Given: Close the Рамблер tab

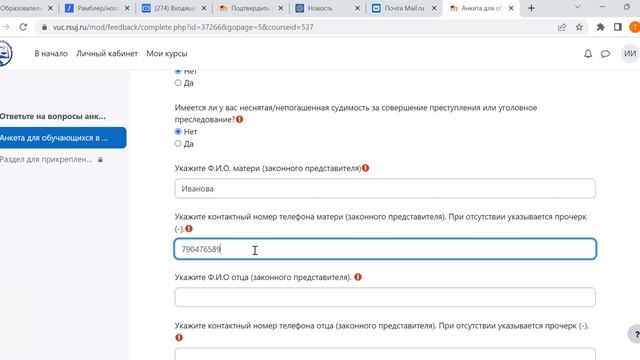Looking at the screenshot, I should [127, 8].
